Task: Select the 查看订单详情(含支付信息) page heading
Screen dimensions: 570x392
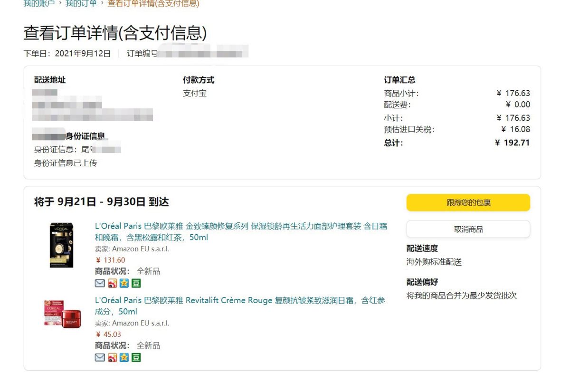Action: click(115, 33)
